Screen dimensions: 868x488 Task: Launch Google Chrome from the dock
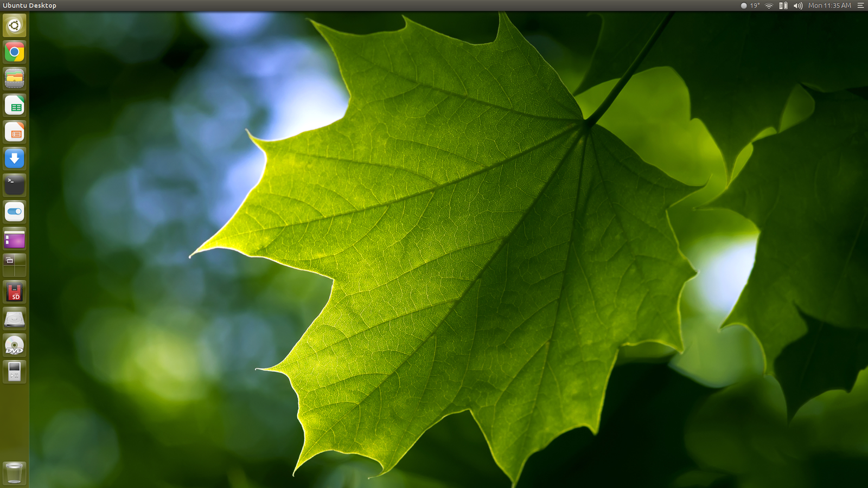click(x=15, y=52)
